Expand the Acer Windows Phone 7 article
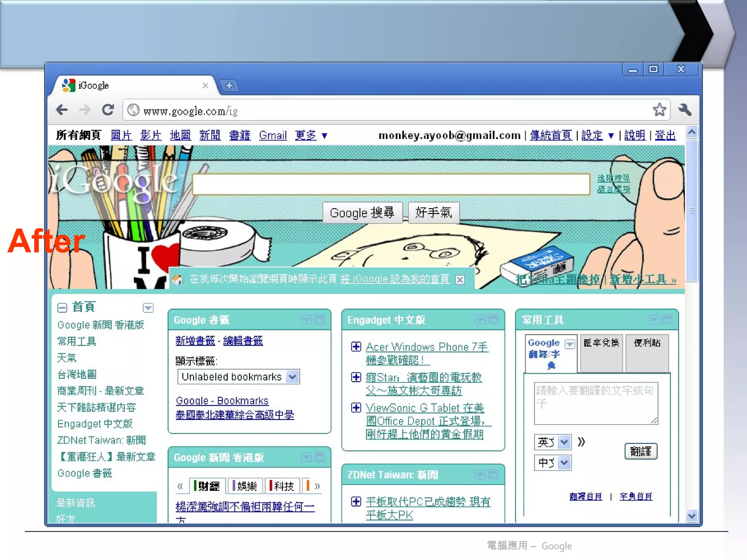The width and height of the screenshot is (747, 560). (356, 346)
